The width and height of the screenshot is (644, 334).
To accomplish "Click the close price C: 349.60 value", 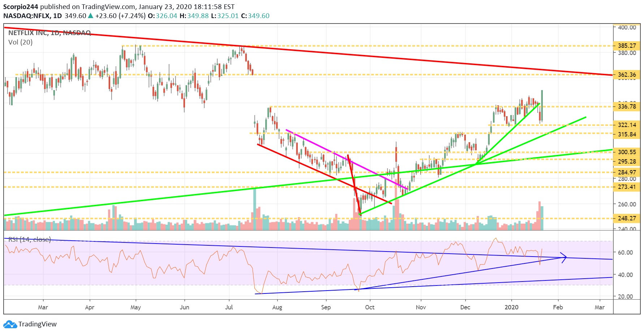I will pyautogui.click(x=255, y=16).
